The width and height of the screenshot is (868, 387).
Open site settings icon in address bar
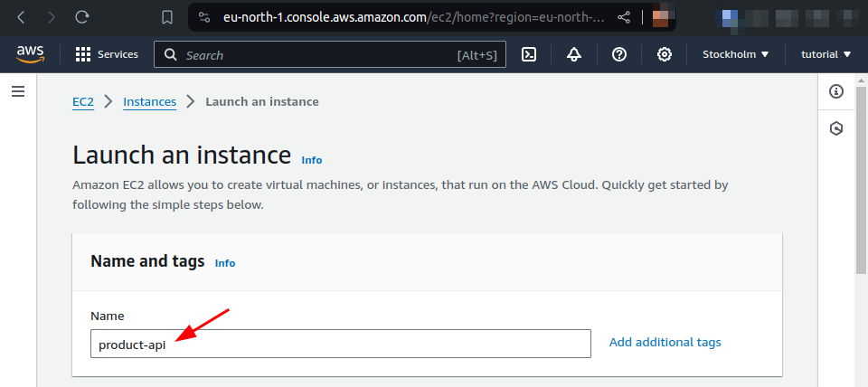click(x=204, y=18)
